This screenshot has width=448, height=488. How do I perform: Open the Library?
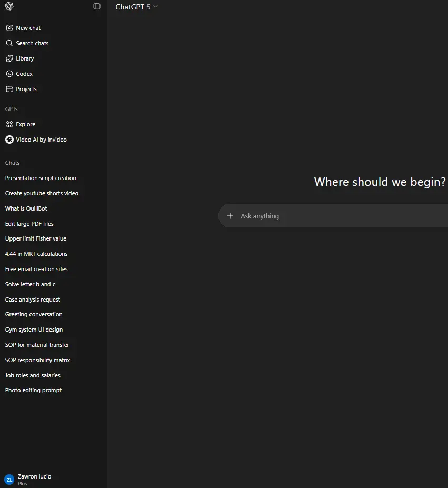click(x=25, y=58)
